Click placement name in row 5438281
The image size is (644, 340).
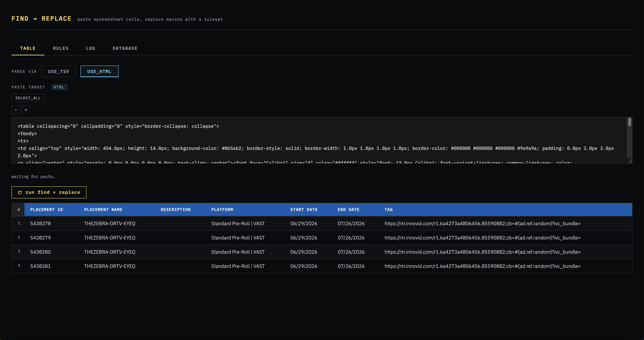click(x=110, y=266)
